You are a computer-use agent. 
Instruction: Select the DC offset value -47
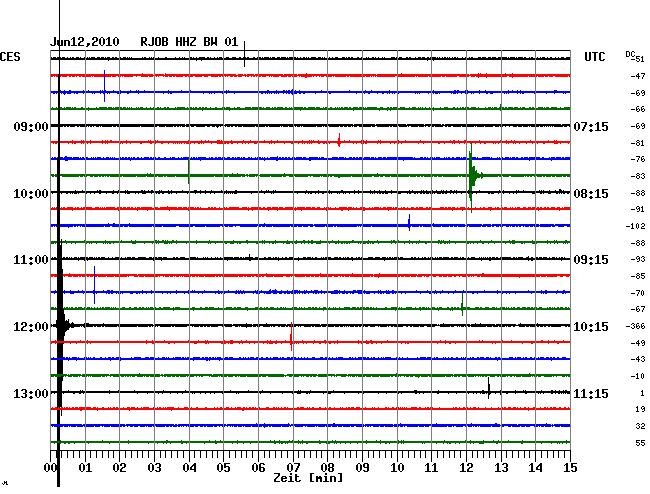point(638,76)
